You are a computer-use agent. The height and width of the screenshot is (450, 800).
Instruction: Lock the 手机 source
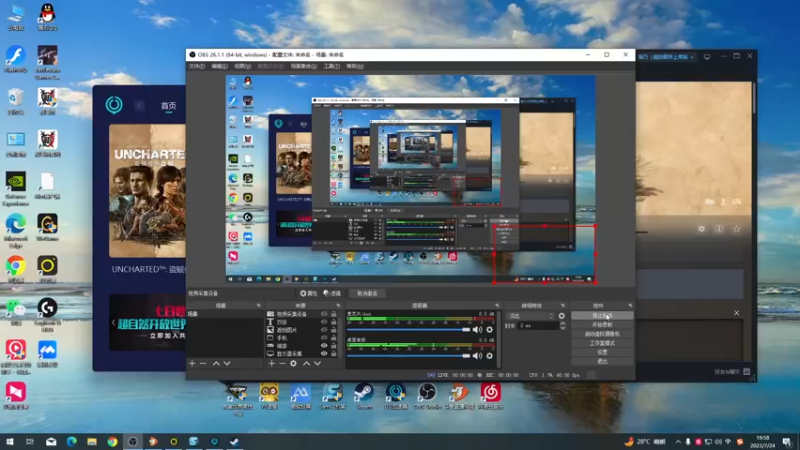(x=334, y=338)
